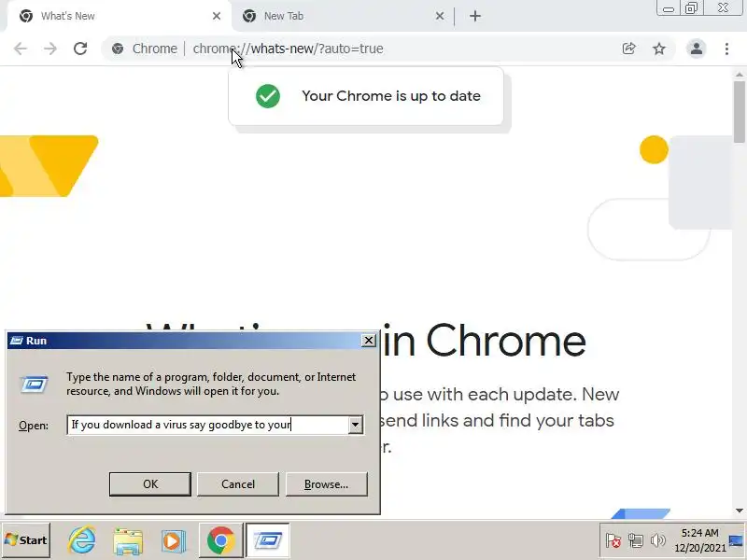Expand the Open field dropdown arrow
The width and height of the screenshot is (747, 560).
(355, 425)
